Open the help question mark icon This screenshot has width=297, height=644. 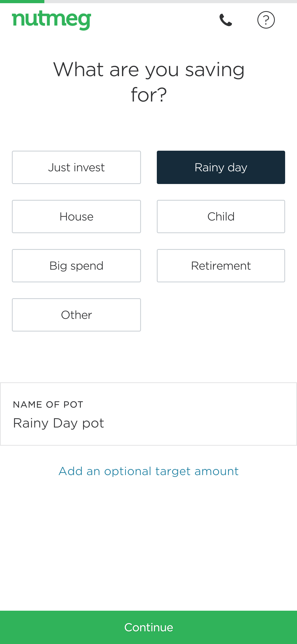266,20
